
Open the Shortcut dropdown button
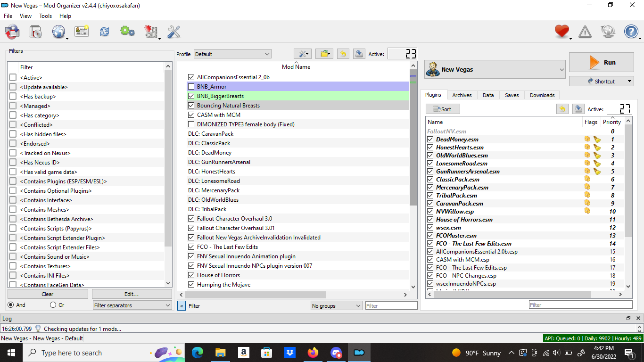601,81
